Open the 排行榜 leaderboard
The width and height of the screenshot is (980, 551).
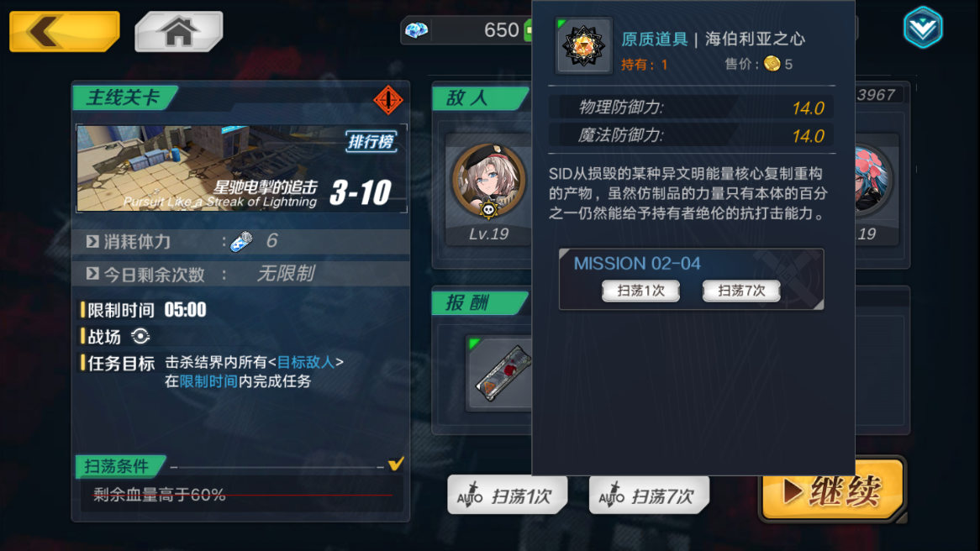pos(371,142)
